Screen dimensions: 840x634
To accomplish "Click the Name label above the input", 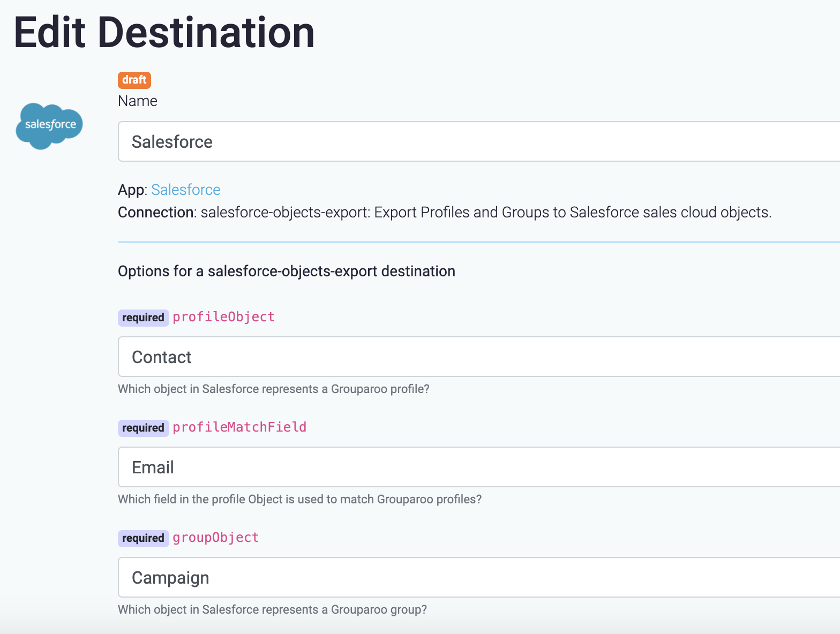I will pyautogui.click(x=138, y=101).
